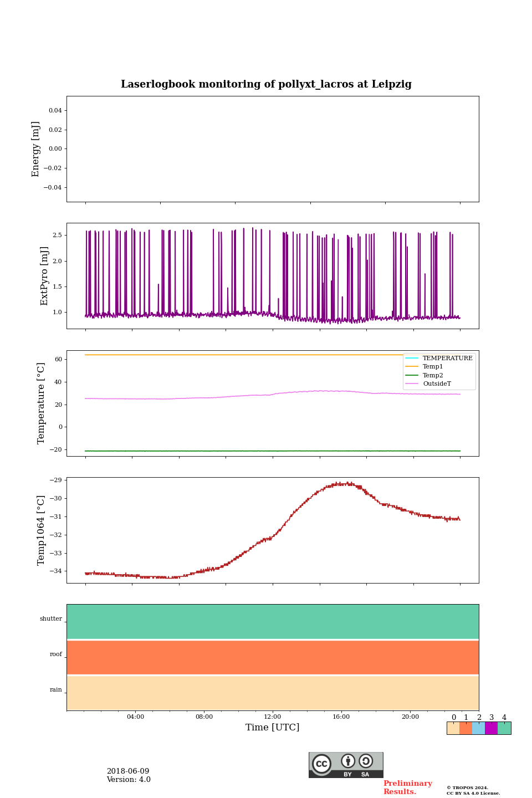Screen dimensions: 532x798
Task: Click the 'Time [UTC]' axis label
Action: coord(273,727)
